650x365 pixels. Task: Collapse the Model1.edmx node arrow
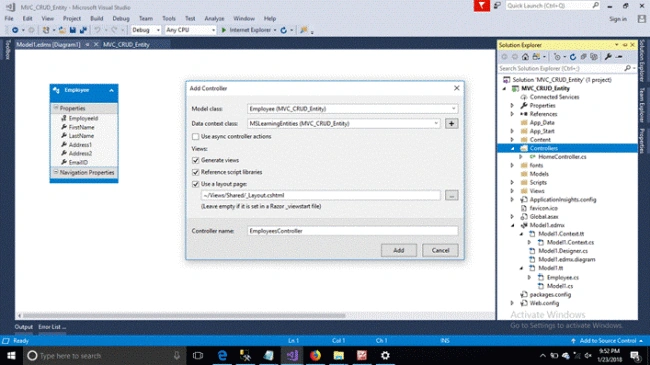pos(513,225)
